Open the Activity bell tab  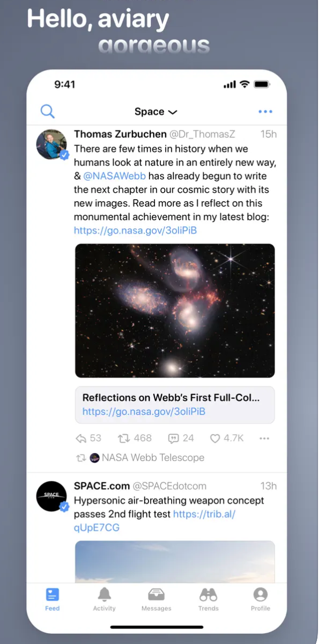tap(104, 599)
